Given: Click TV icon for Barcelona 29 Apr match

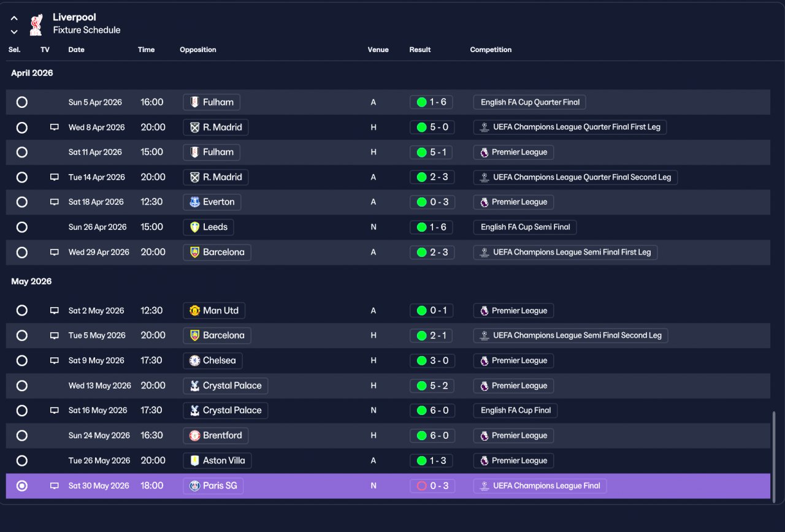Looking at the screenshot, I should tap(55, 252).
